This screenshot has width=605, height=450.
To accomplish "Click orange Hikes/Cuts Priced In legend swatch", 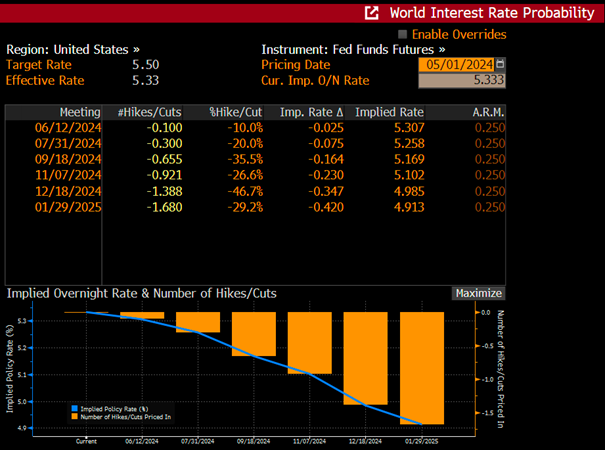I will pyautogui.click(x=75, y=416).
